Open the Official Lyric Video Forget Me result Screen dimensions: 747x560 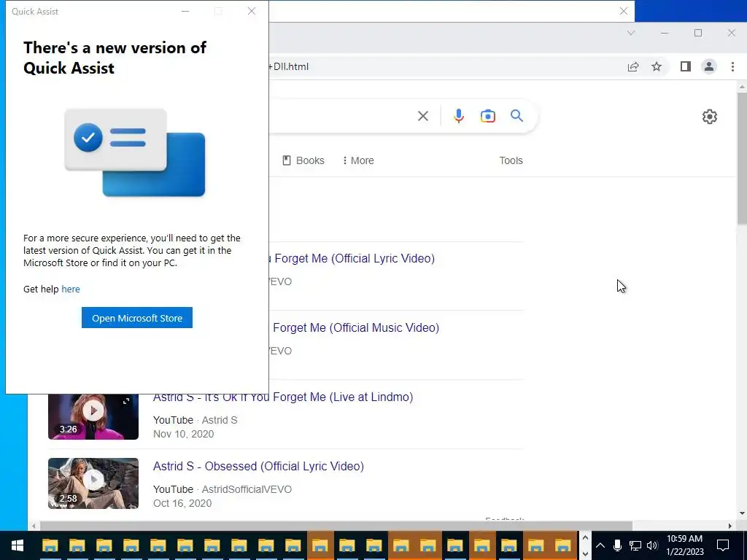352,258
